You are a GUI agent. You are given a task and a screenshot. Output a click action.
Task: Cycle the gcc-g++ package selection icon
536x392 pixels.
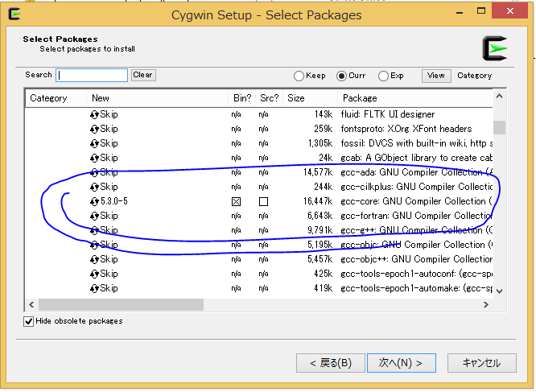pyautogui.click(x=94, y=231)
